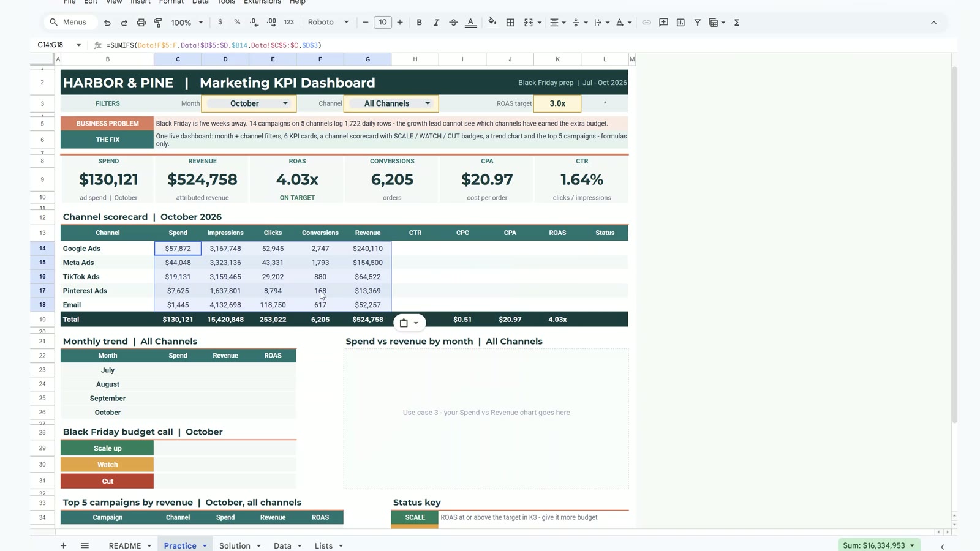Apply strikethrough formatting
The height and width of the screenshot is (551, 980).
tap(453, 23)
